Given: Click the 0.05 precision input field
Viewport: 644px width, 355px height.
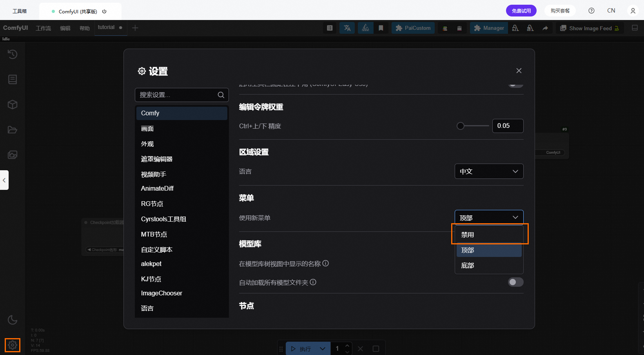Looking at the screenshot, I should click(x=508, y=126).
